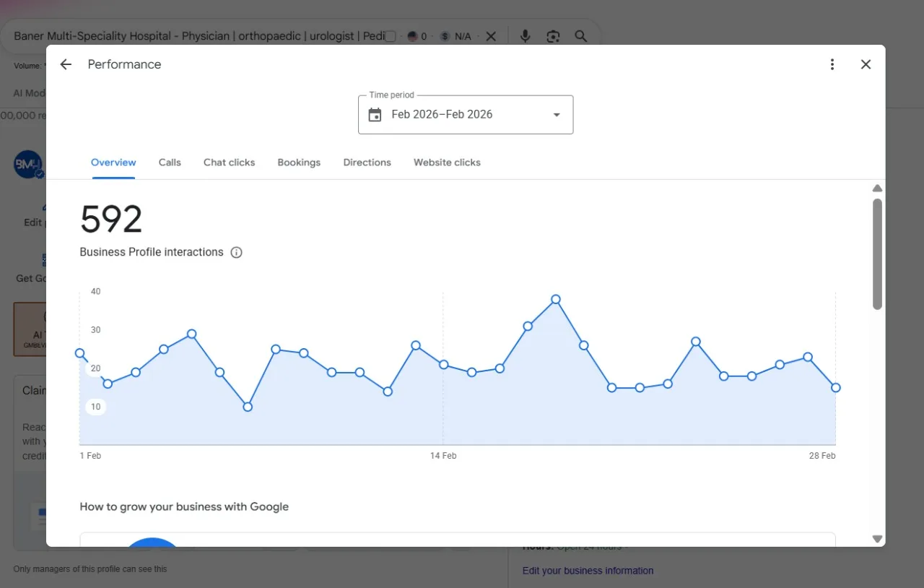Close the Performance dialog
Image resolution: width=924 pixels, height=588 pixels.
click(x=866, y=64)
